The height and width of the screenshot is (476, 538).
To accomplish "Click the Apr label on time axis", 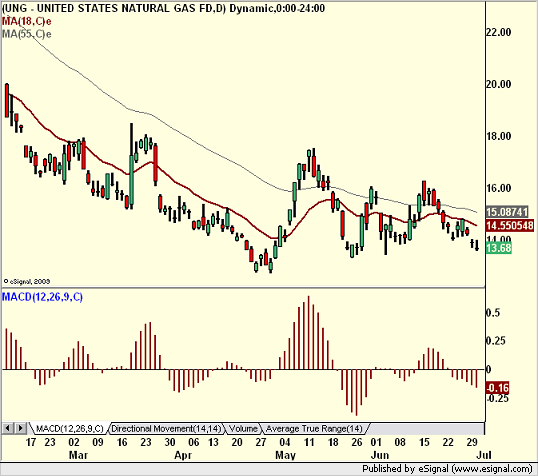I will pos(183,455).
